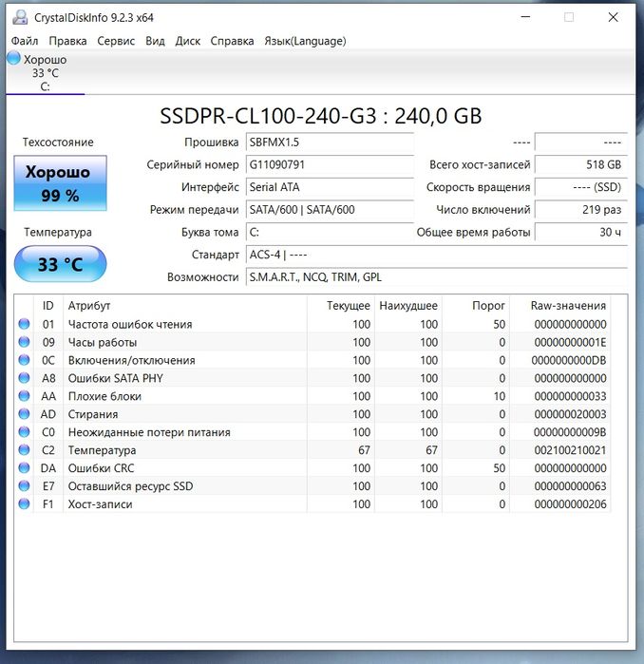Select the row Хост-записи
The width and height of the screenshot is (644, 664).
click(x=313, y=503)
